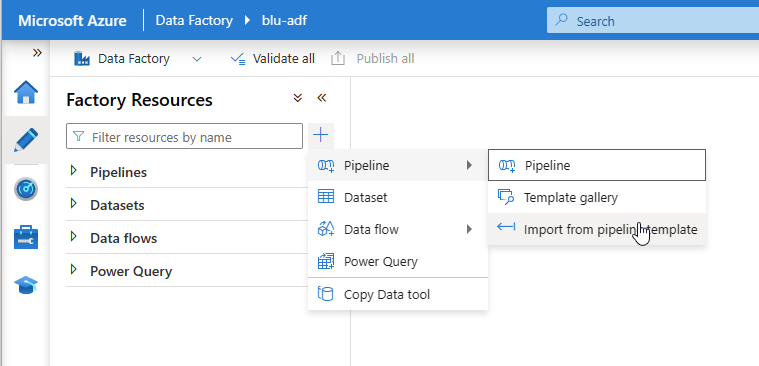
Task: Click the blu-adf breadcrumb link
Action: click(284, 20)
